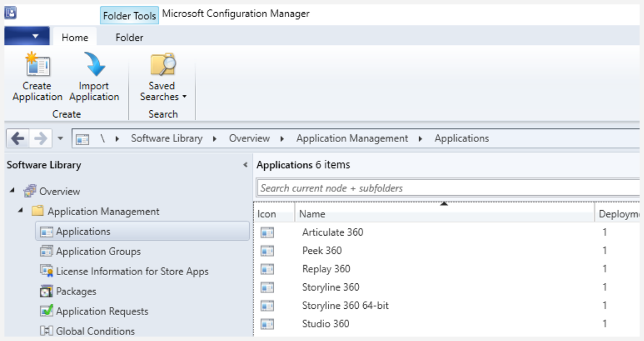Sort by the Icon column header
This screenshot has height=341, width=644.
[x=274, y=214]
